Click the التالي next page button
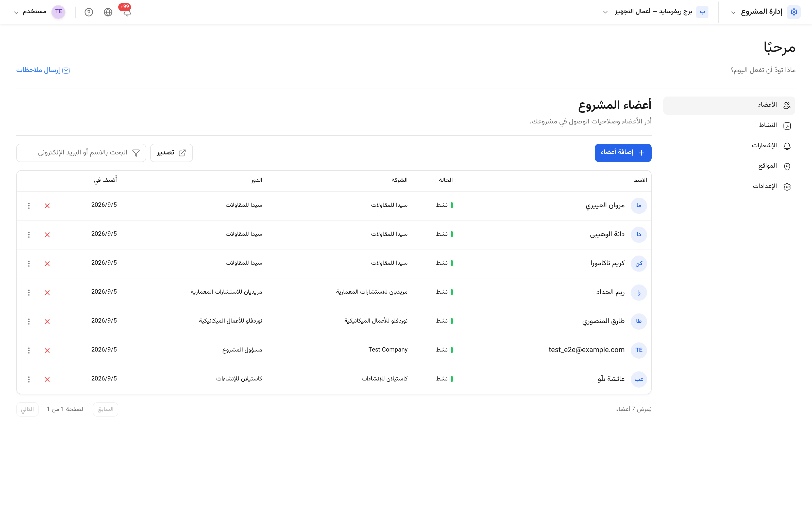 coord(27,409)
